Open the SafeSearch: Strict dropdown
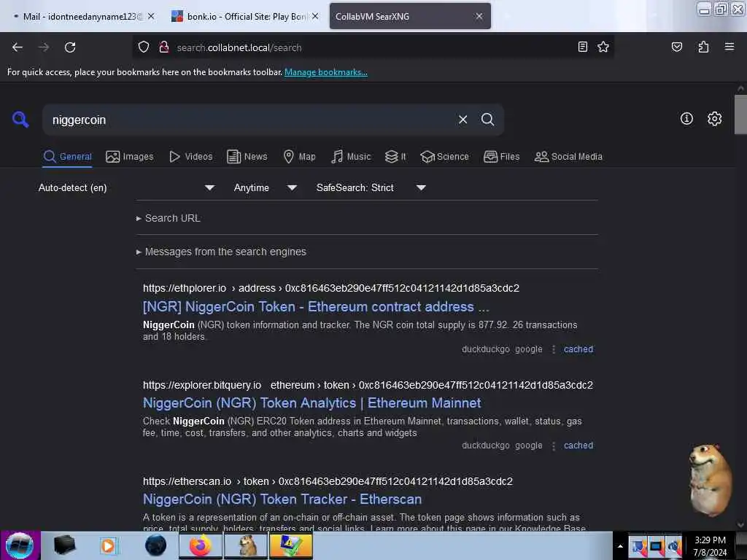The width and height of the screenshot is (747, 560). [x=371, y=187]
